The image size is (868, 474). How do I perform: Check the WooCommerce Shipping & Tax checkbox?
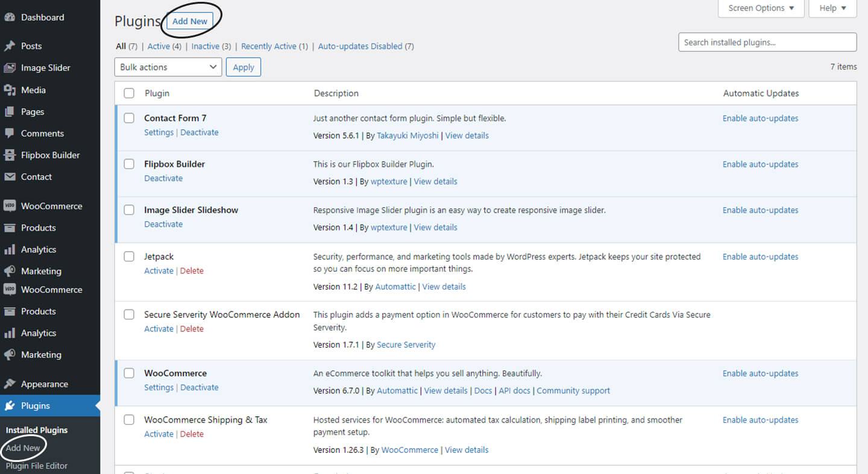[x=129, y=420]
